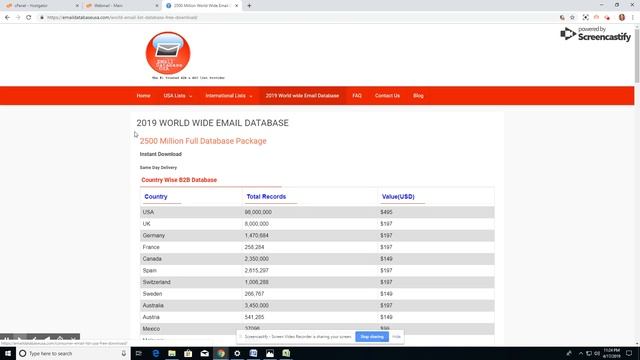Click the Country column header
Image resolution: width=640 pixels, height=360 pixels.
[x=156, y=197]
